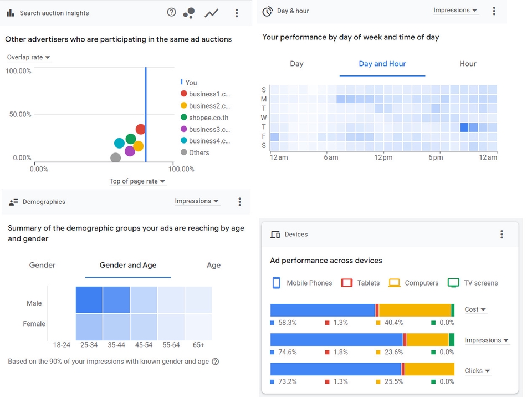Open Search auction insights more options menu
This screenshot has width=532, height=397.
[237, 13]
